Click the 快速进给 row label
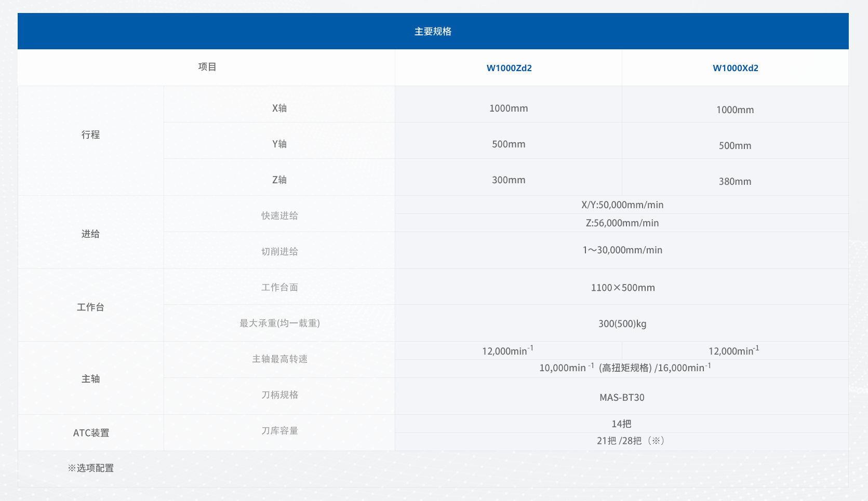This screenshot has height=501, width=868. pyautogui.click(x=279, y=215)
